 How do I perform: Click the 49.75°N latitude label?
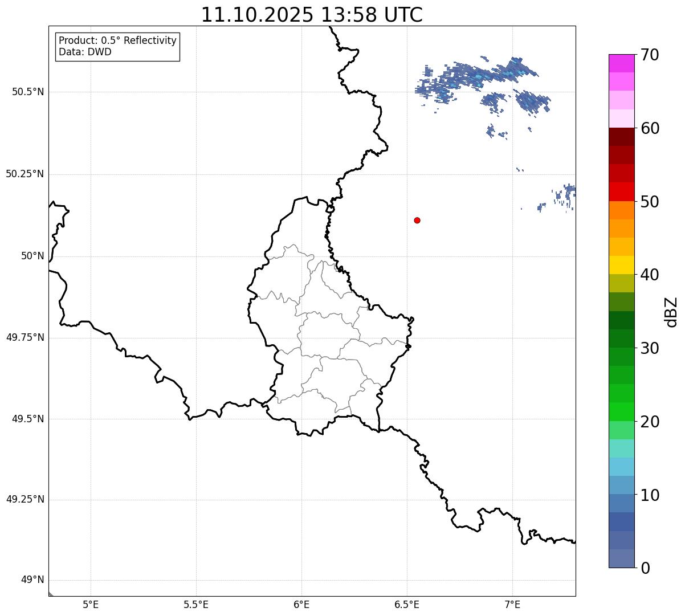tap(25, 337)
